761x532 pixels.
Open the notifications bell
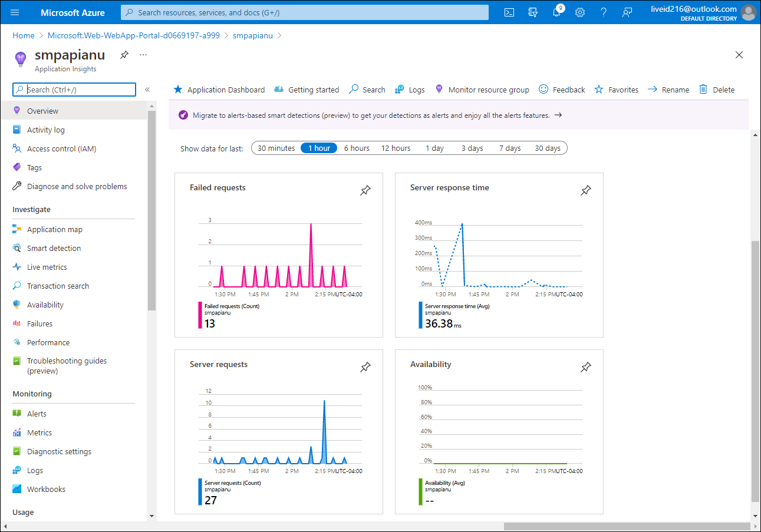tap(556, 12)
